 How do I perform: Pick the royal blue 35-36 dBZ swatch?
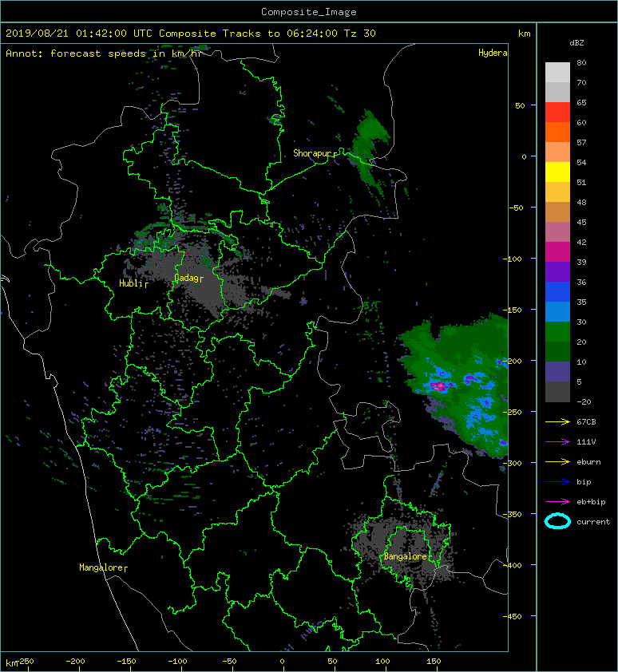(557, 292)
